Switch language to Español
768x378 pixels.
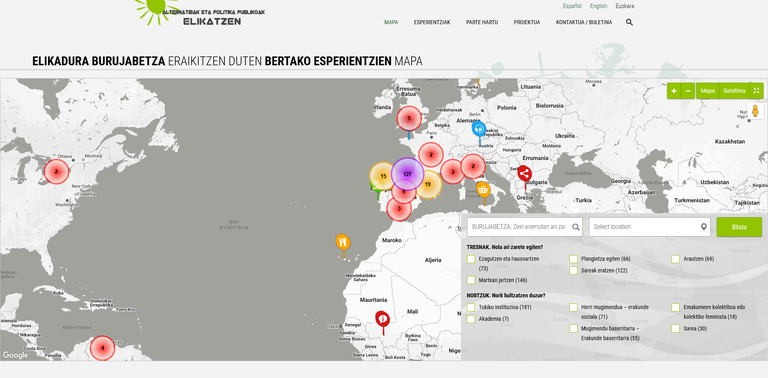[x=572, y=6]
